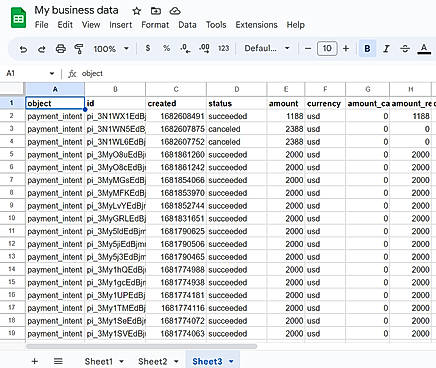Open the Tools menu
This screenshot has height=368, width=436.
tap(216, 25)
